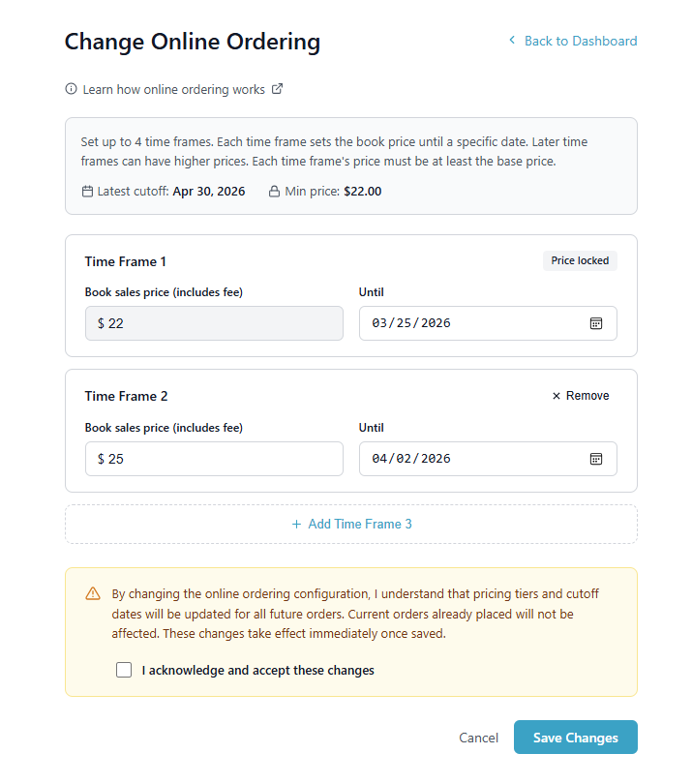Viewport: 692px width, 784px height.
Task: Click the X icon to remove Time Frame 2
Action: (x=556, y=396)
